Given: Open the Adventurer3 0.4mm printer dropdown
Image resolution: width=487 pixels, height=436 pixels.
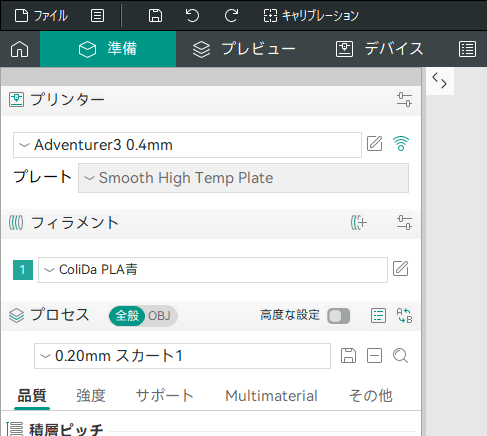Looking at the screenshot, I should 187,145.
